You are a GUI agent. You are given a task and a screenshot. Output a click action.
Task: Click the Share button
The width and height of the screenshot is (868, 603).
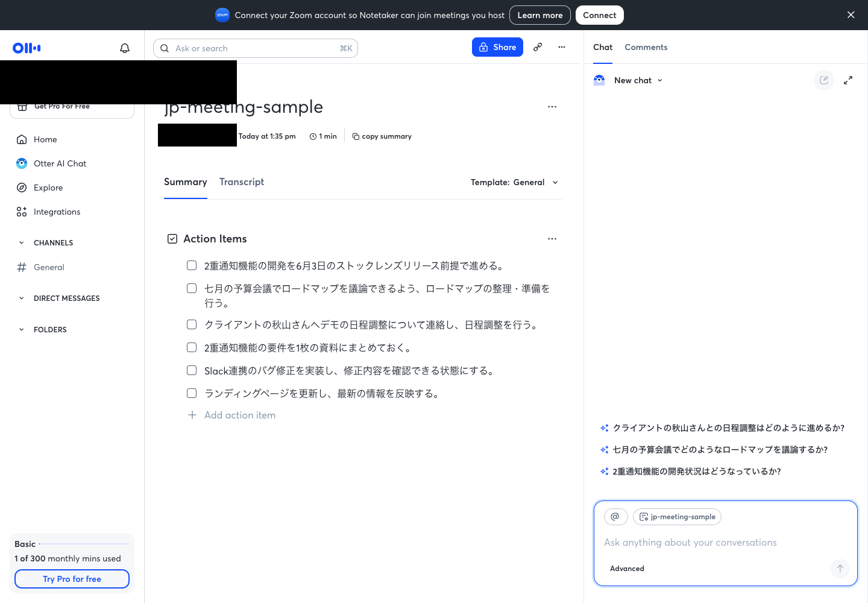pyautogui.click(x=497, y=47)
